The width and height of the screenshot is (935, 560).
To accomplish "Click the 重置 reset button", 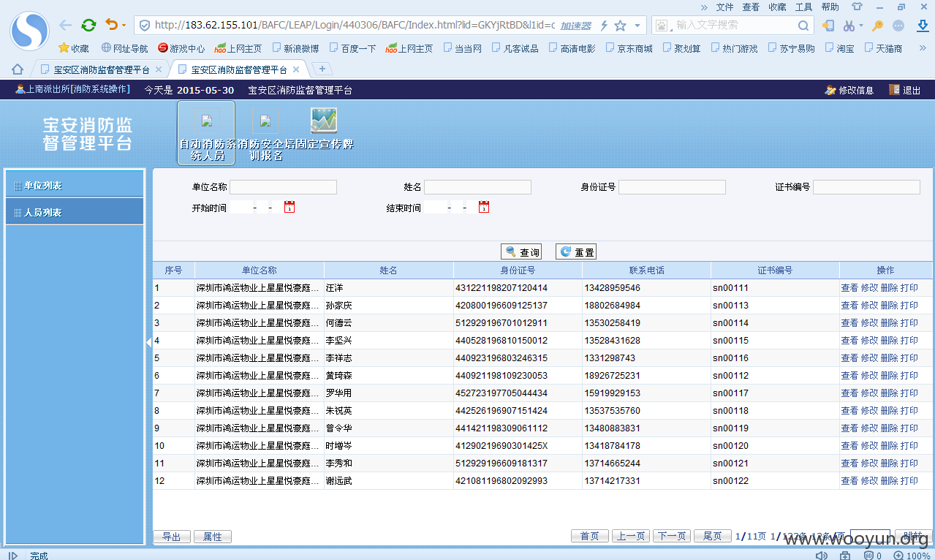I will coord(576,251).
